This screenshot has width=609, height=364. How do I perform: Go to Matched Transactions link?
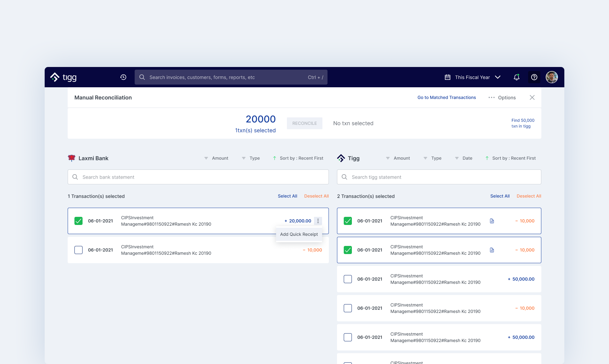pos(447,97)
